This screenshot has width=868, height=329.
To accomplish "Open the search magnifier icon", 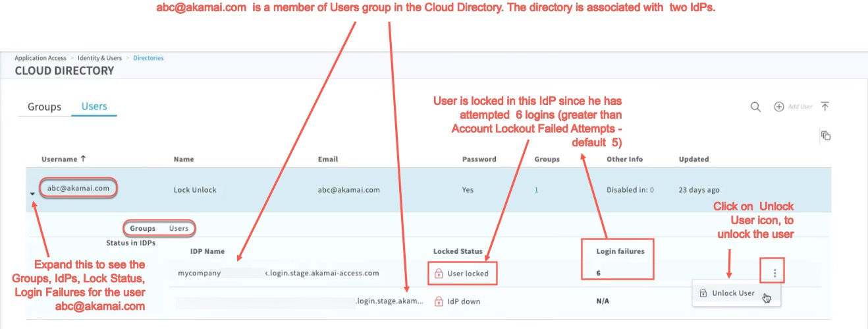I will pos(756,107).
